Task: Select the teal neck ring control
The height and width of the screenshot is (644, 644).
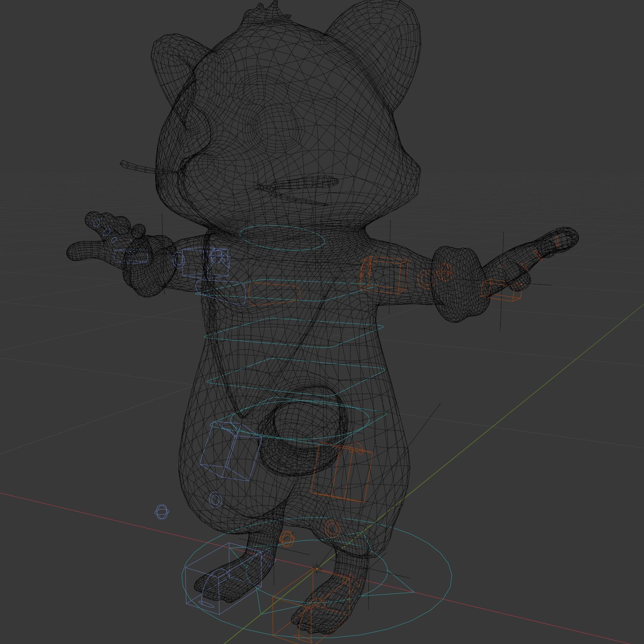Action: (x=282, y=238)
